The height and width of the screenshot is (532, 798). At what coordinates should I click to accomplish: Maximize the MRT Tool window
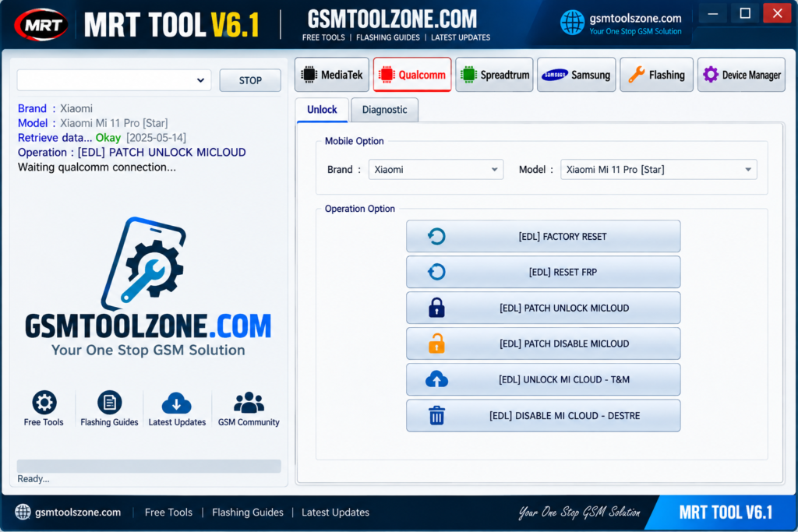click(x=745, y=14)
